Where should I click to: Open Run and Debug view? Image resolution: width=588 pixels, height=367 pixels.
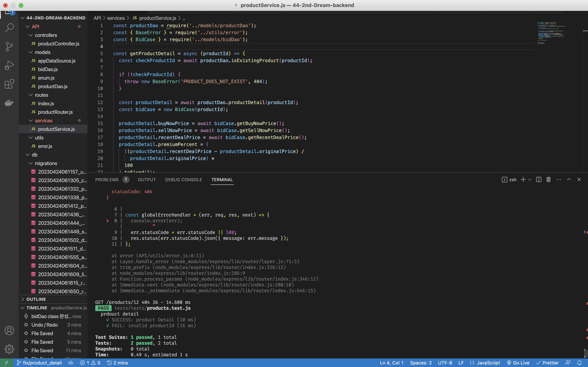(x=9, y=65)
